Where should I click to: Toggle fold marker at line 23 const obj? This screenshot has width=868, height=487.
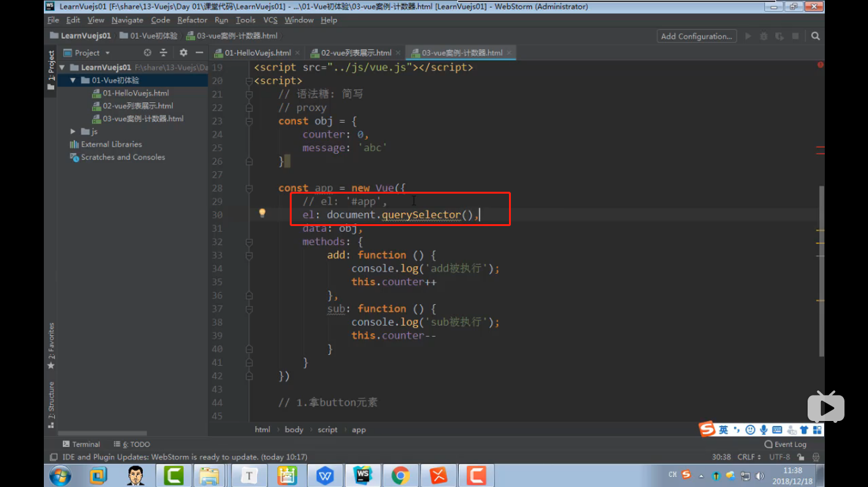coord(248,121)
